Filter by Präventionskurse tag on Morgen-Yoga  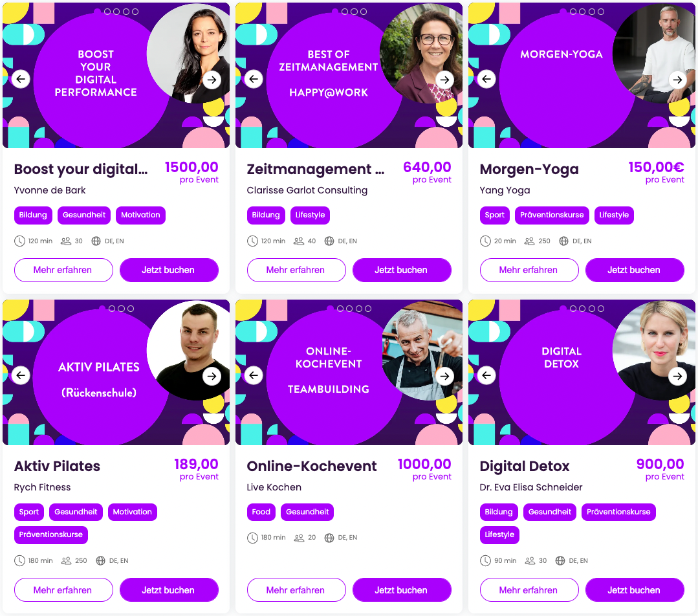(x=552, y=215)
